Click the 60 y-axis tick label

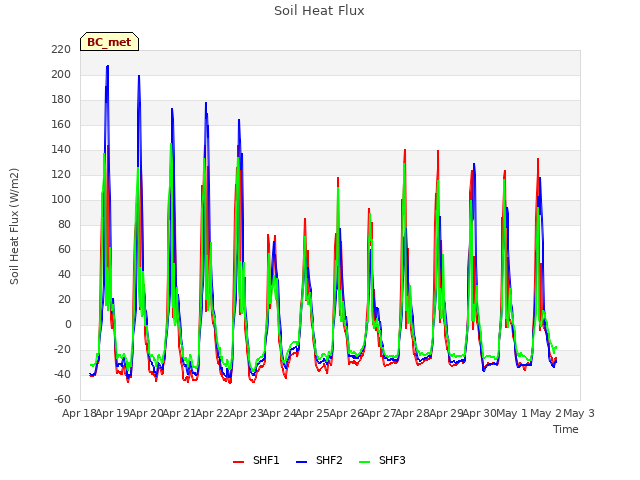click(64, 249)
